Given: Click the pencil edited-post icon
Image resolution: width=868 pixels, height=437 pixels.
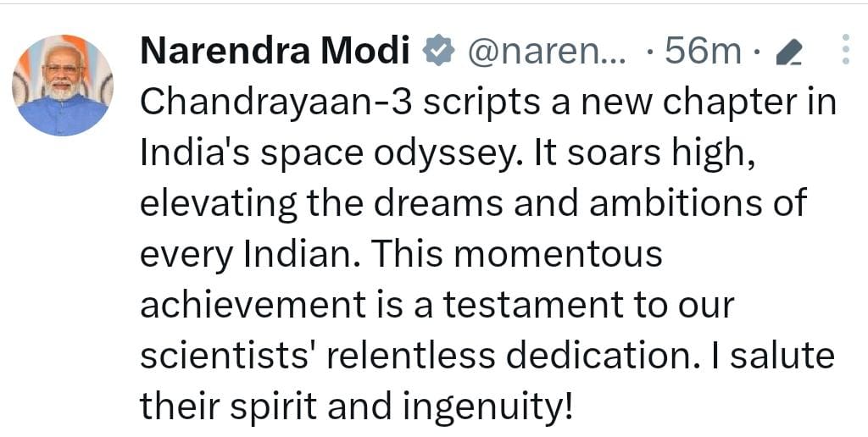Looking at the screenshot, I should pos(789,53).
